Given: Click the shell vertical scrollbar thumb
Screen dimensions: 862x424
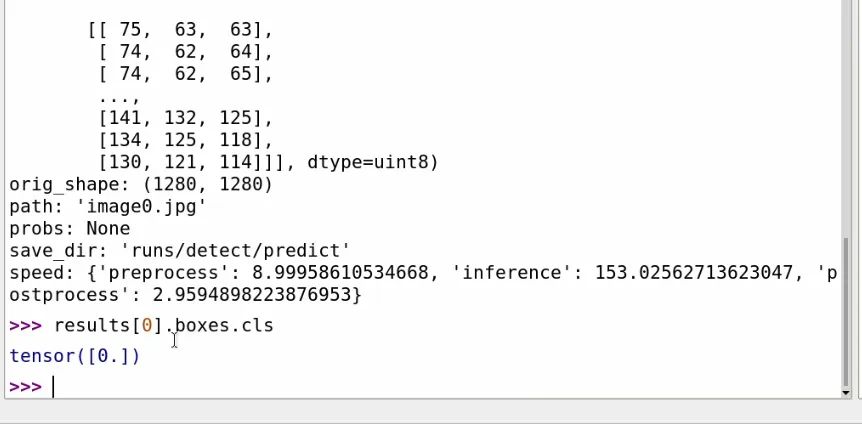Looking at the screenshot, I should [x=847, y=312].
